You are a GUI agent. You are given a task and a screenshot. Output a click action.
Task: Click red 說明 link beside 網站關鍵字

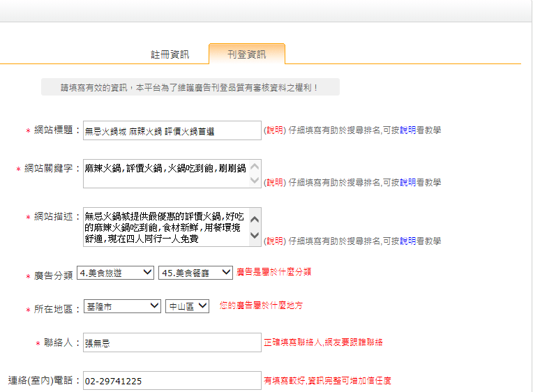click(x=275, y=183)
